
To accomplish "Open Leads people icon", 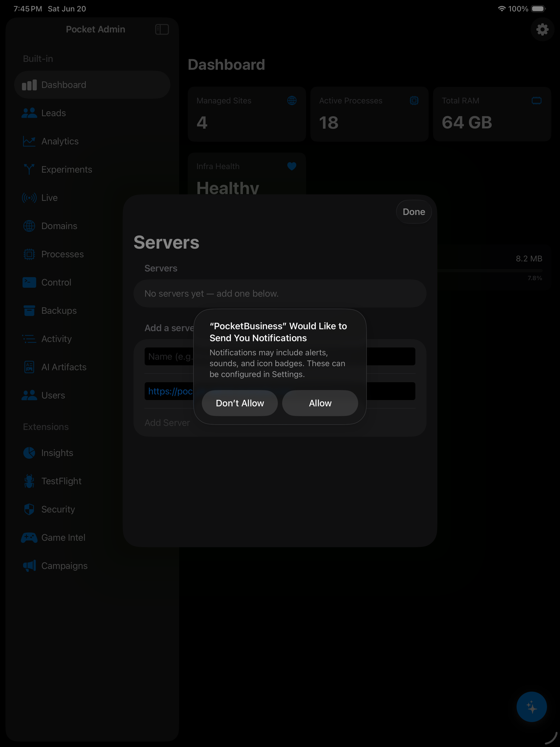I will [29, 113].
